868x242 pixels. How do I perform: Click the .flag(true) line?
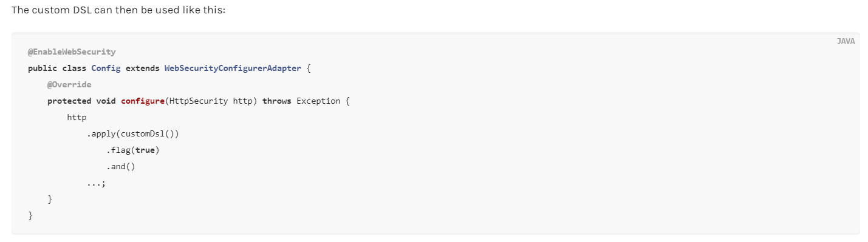[x=133, y=150]
